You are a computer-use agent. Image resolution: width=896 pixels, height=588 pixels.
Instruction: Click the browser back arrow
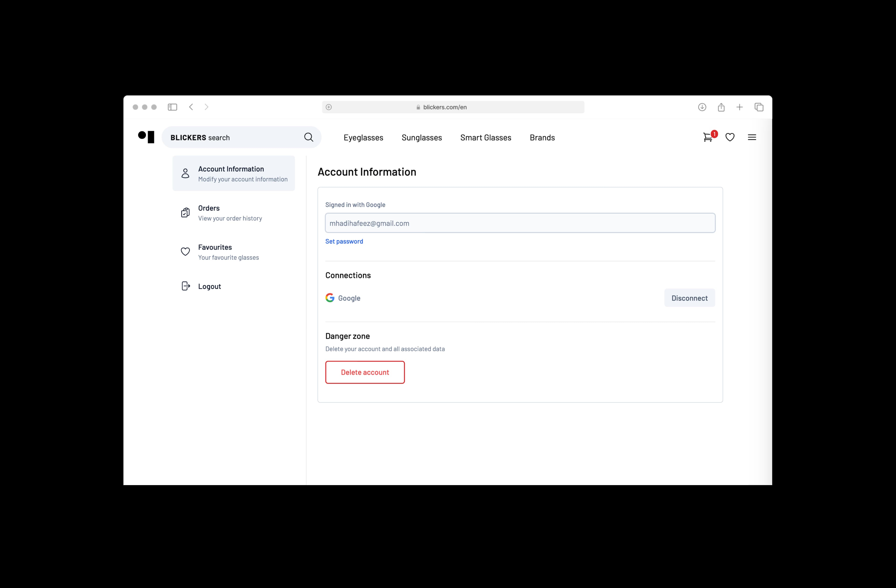tap(191, 107)
